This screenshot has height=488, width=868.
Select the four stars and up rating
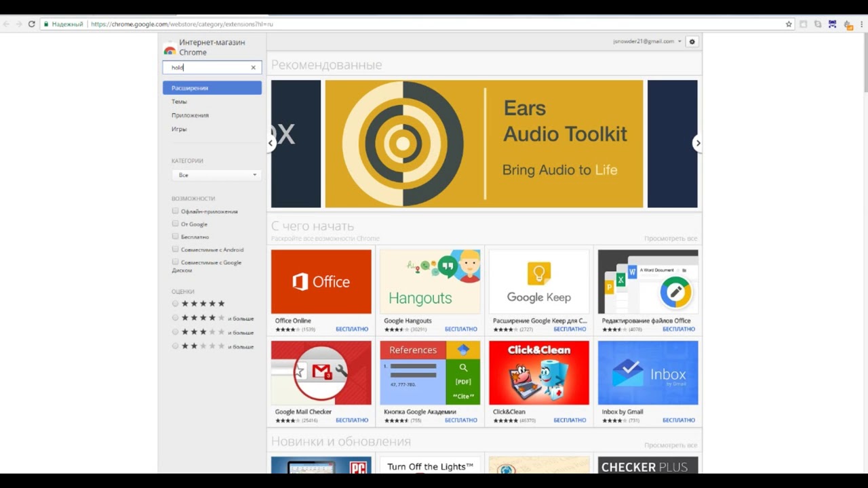[x=175, y=318]
